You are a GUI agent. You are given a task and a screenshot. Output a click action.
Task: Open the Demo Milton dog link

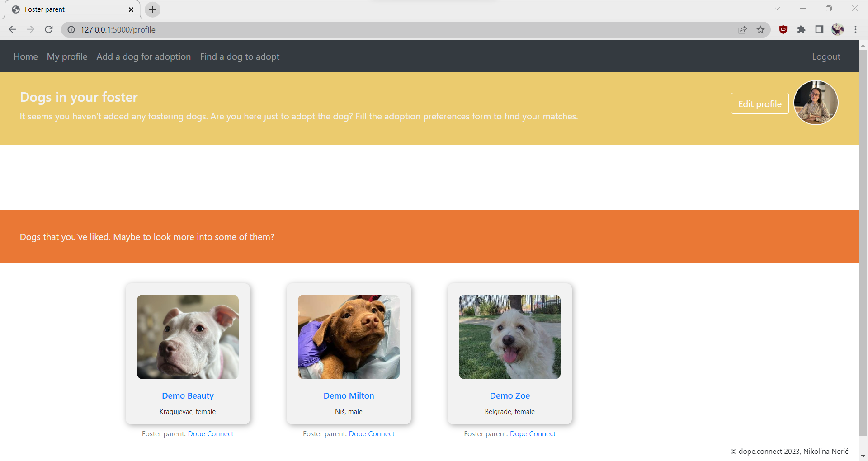349,395
